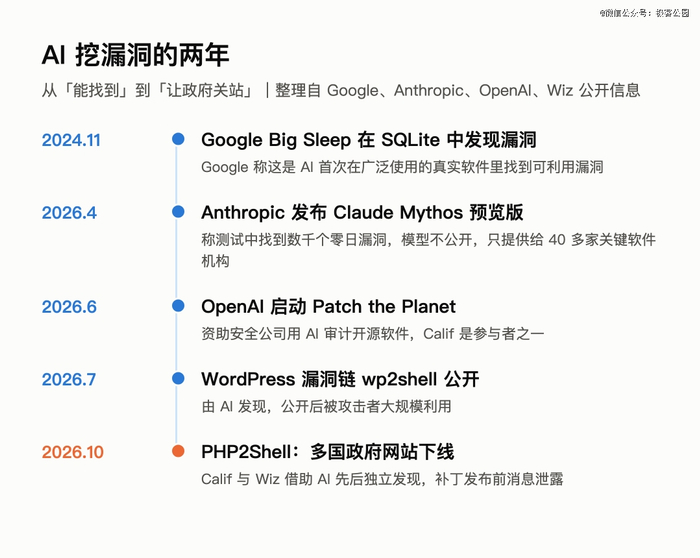The height and width of the screenshot is (558, 700).
Task: Click the date label 2026.4
Action: (x=69, y=213)
